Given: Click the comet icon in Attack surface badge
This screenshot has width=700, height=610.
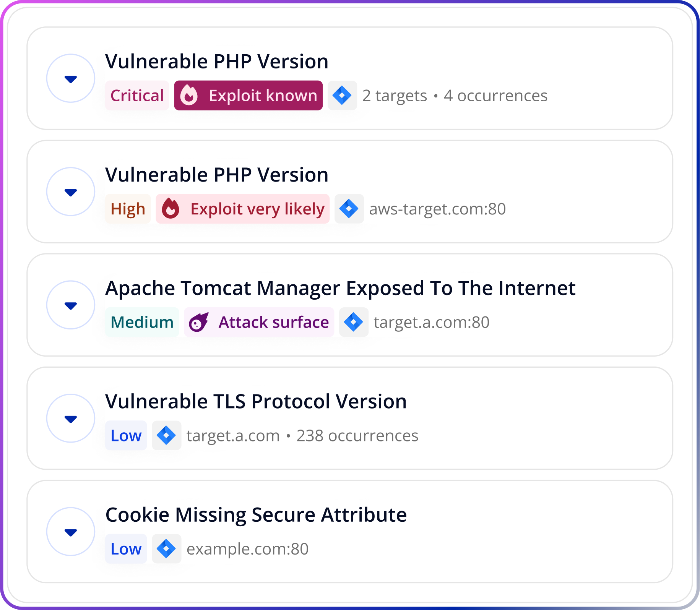Looking at the screenshot, I should tap(199, 322).
